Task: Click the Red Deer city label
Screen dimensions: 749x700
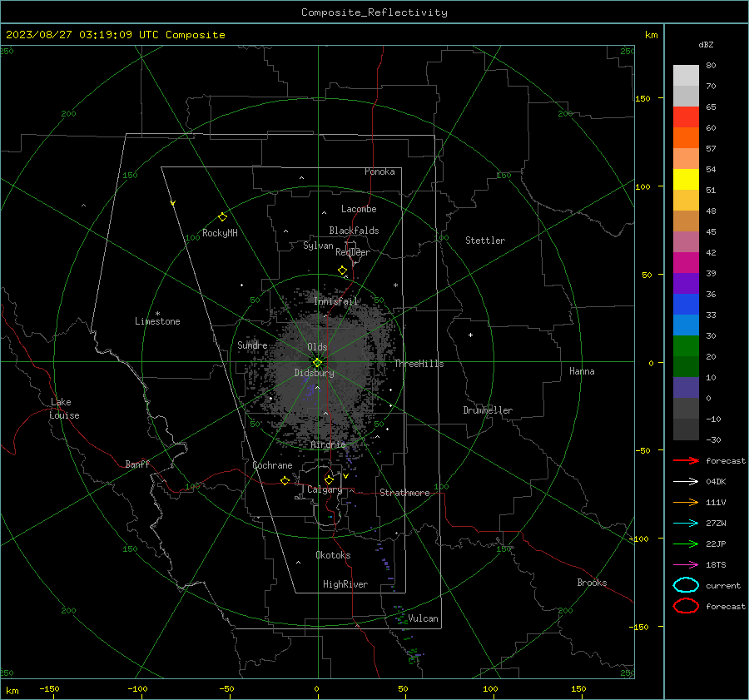Action: point(353,252)
